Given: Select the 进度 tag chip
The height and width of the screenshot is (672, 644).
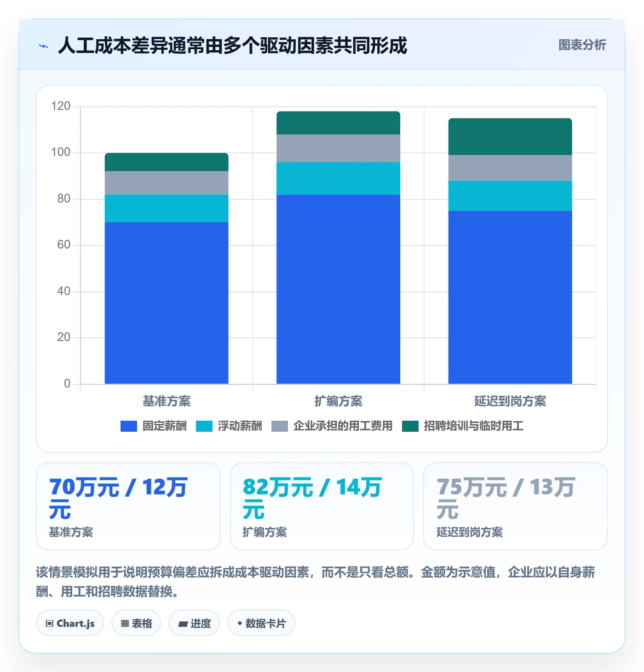Looking at the screenshot, I should pos(194,623).
